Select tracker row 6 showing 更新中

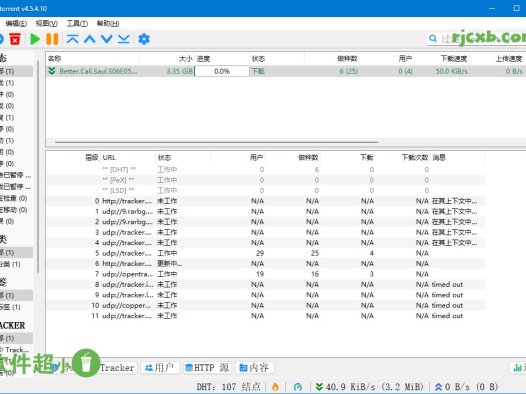coord(266,264)
